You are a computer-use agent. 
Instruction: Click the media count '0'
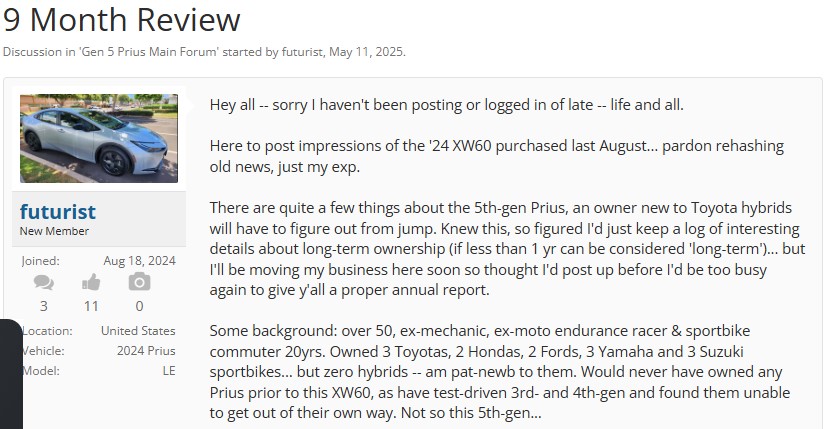pyautogui.click(x=139, y=306)
